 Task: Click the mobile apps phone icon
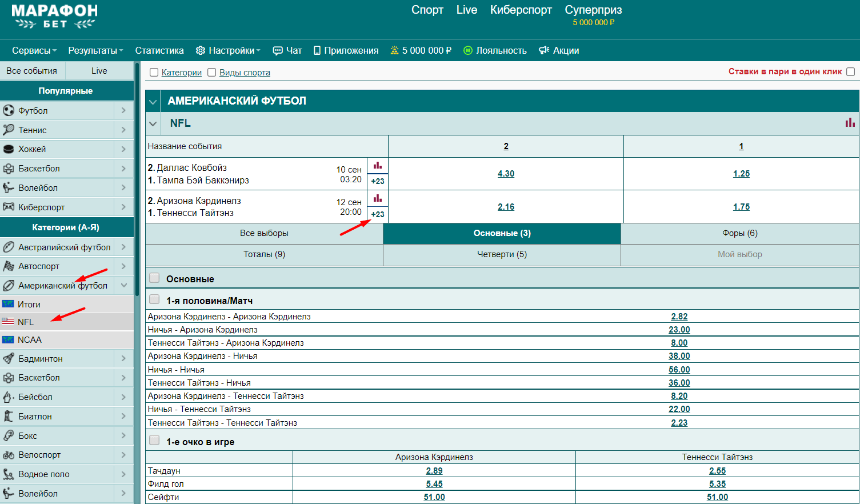tap(317, 50)
